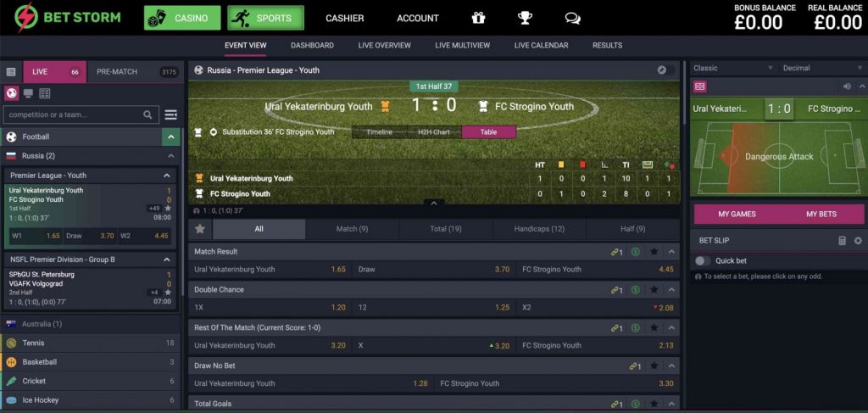Collapse the Football section chevron
The width and height of the screenshot is (868, 413).
tap(170, 137)
